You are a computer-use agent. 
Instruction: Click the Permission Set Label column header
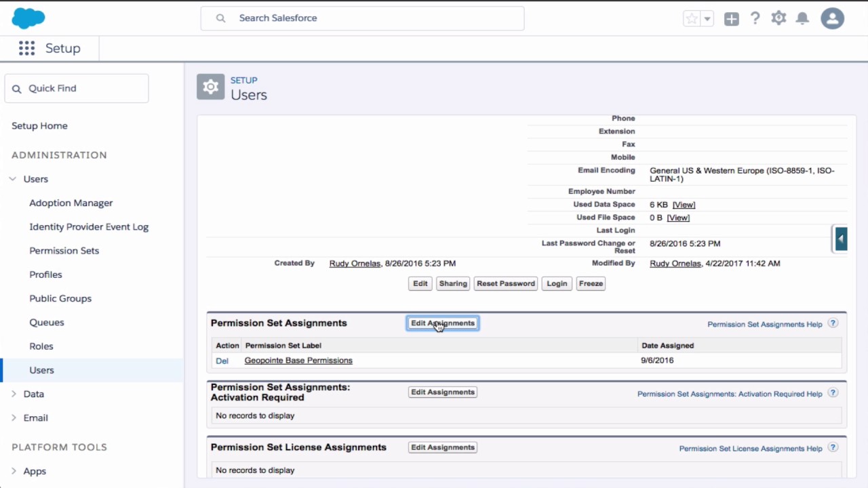pyautogui.click(x=283, y=346)
